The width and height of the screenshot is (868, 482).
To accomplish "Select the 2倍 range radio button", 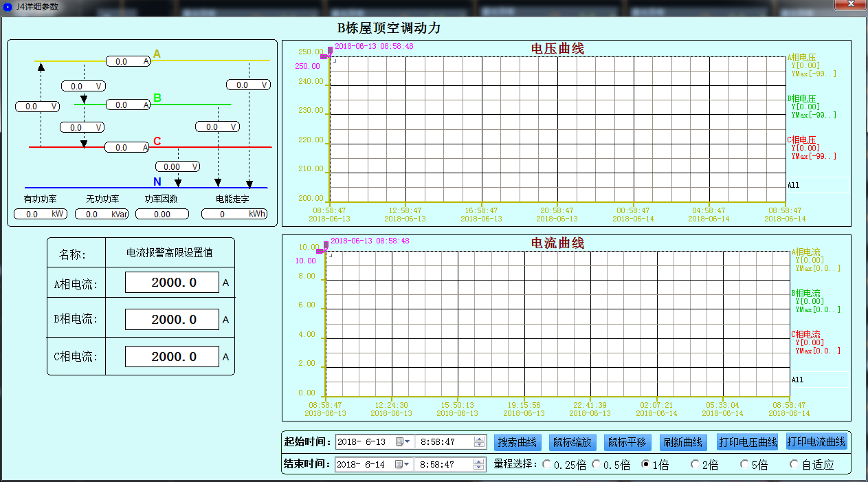I will [694, 464].
